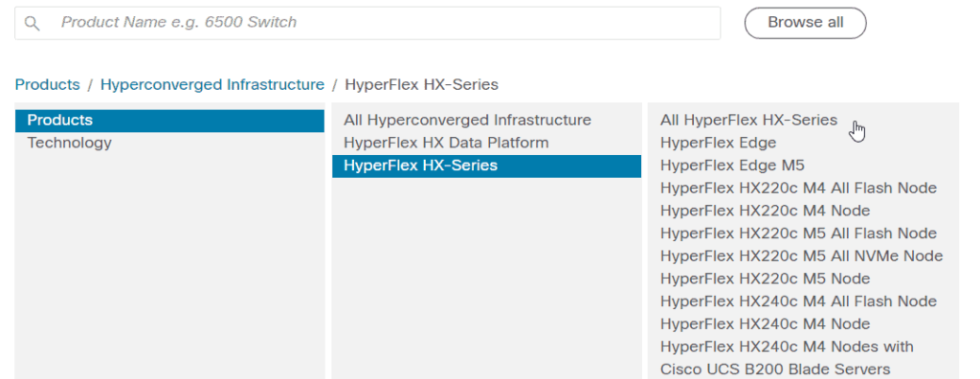Select Products in the first column
The width and height of the screenshot is (980, 379).
pyautogui.click(x=170, y=120)
